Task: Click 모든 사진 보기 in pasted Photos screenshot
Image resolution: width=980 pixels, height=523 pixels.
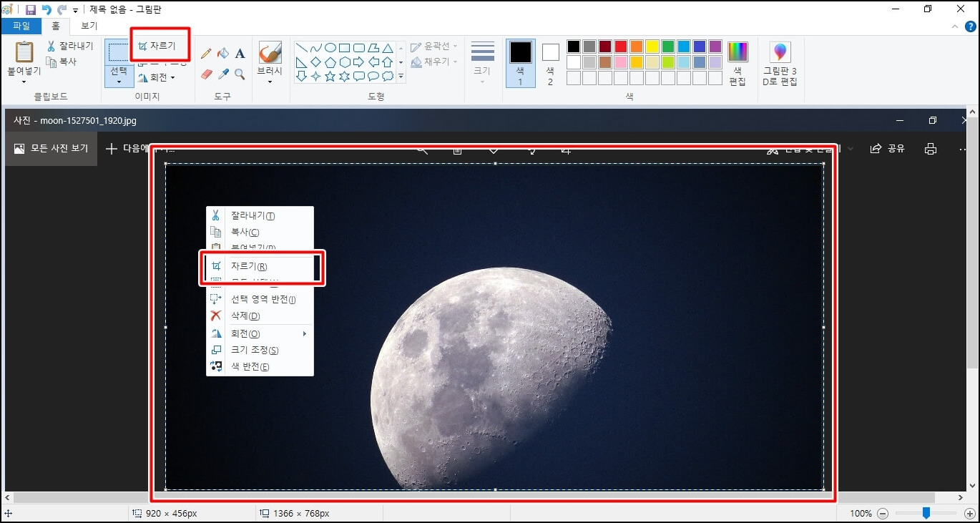Action: (x=51, y=149)
